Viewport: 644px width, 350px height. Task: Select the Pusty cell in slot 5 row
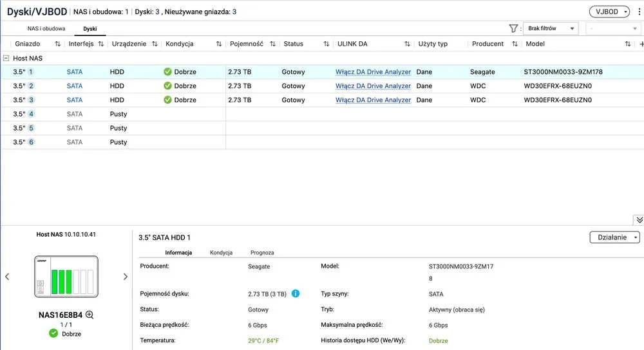[x=118, y=128]
